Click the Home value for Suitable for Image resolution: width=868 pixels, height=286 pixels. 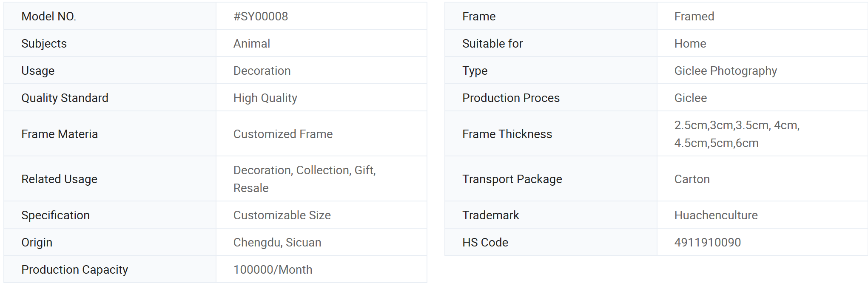(690, 43)
